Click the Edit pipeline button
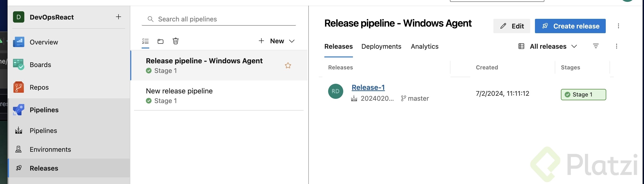This screenshot has width=644, height=184. 512,26
